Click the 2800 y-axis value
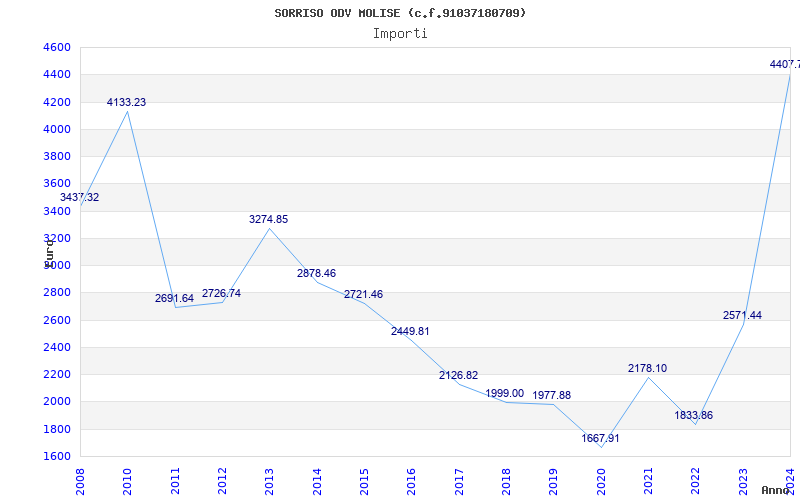The height and width of the screenshot is (500, 800). (57, 292)
